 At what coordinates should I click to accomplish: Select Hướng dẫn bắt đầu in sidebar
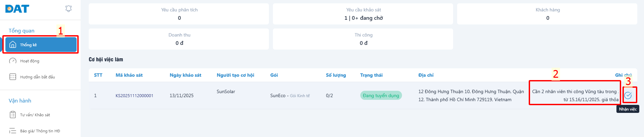click(x=37, y=77)
